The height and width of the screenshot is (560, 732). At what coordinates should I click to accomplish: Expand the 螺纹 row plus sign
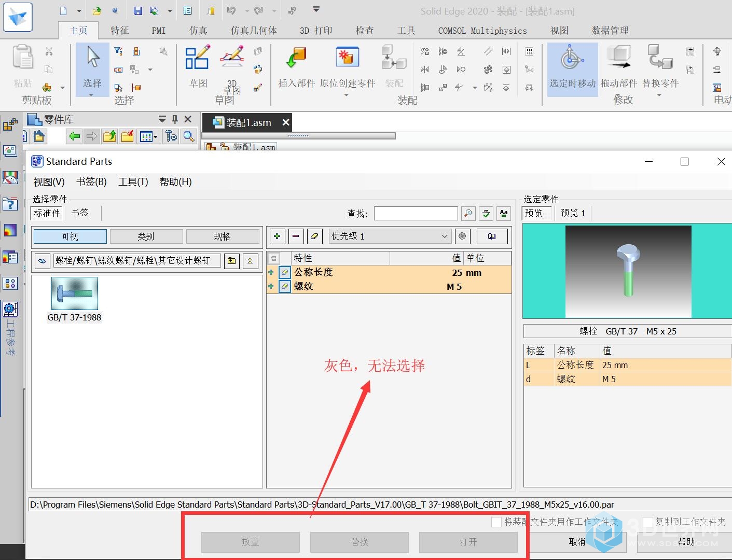[271, 286]
